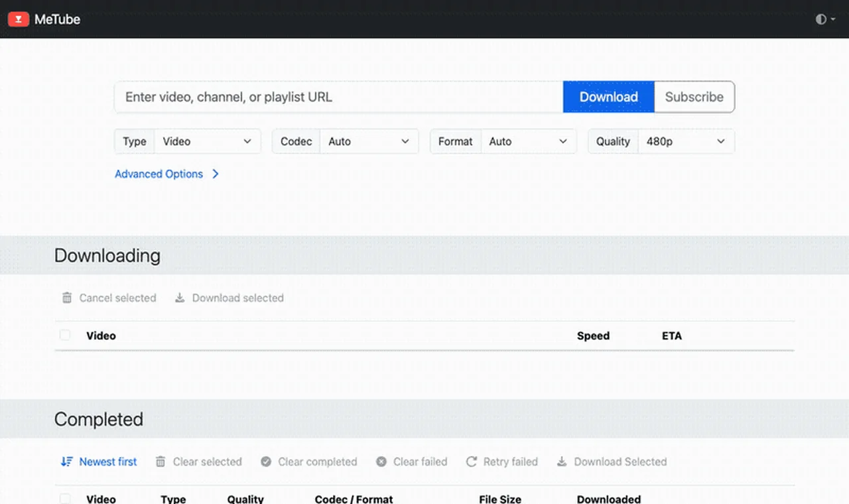The height and width of the screenshot is (504, 849).
Task: Click the X icon beside Clear failed
Action: tap(381, 462)
